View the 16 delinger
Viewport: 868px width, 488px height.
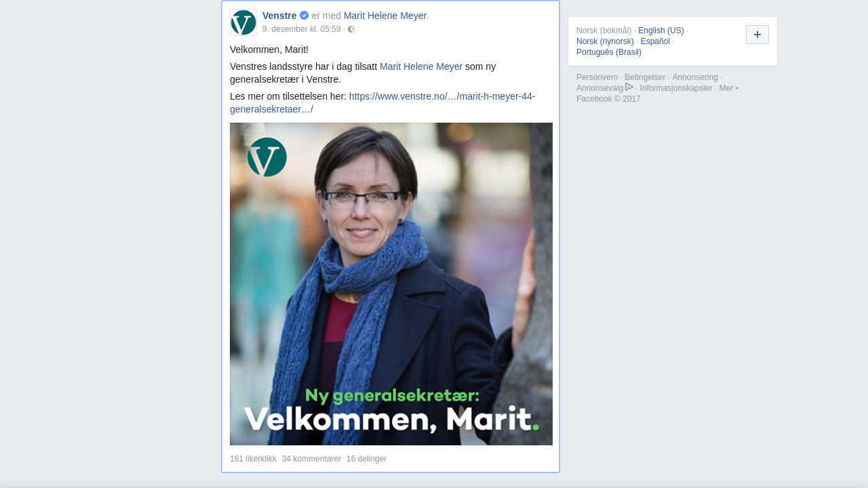tap(366, 459)
